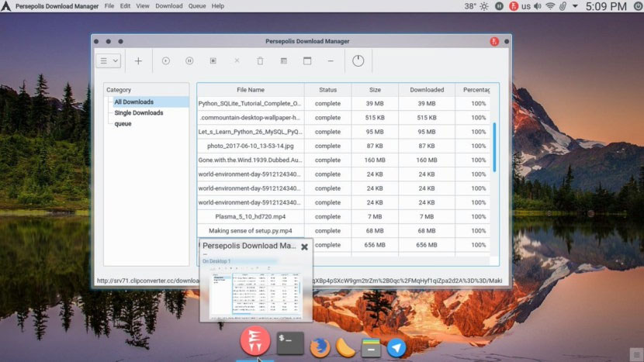Click the pause download icon
This screenshot has height=362, width=644.
(189, 60)
